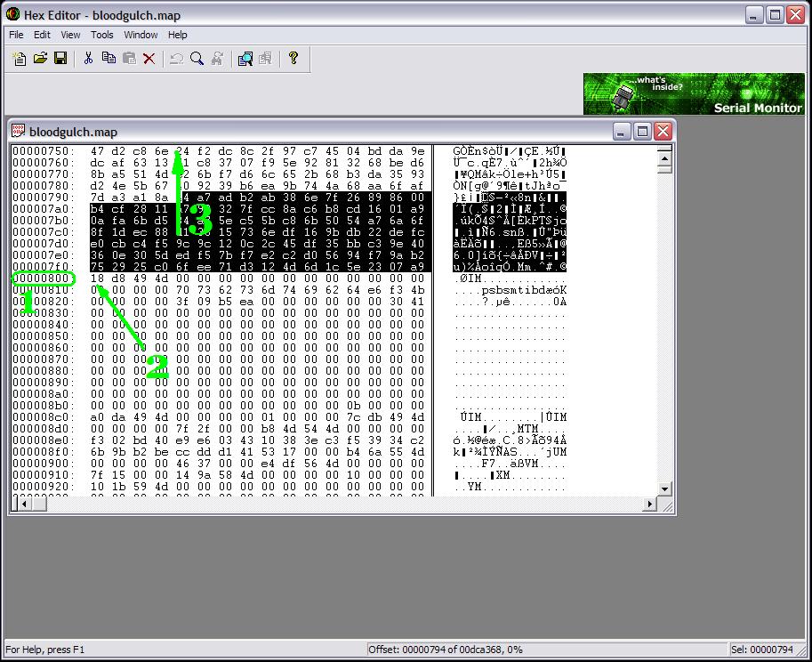Click the greyed-out Undo arrow icon
The image size is (812, 662).
(177, 59)
